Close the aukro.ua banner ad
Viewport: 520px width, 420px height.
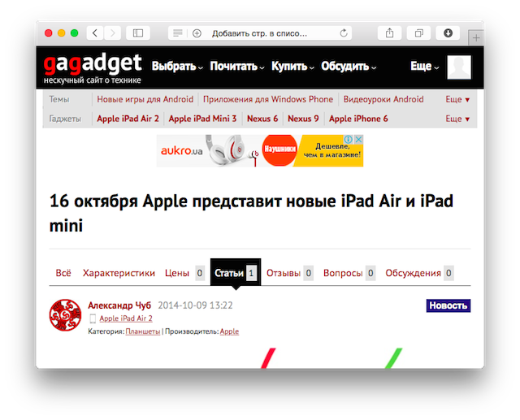tap(358, 140)
